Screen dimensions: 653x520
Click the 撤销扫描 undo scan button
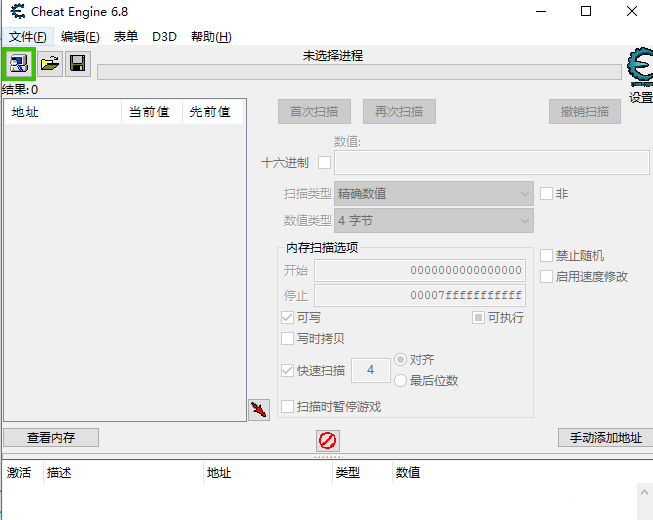pos(585,112)
